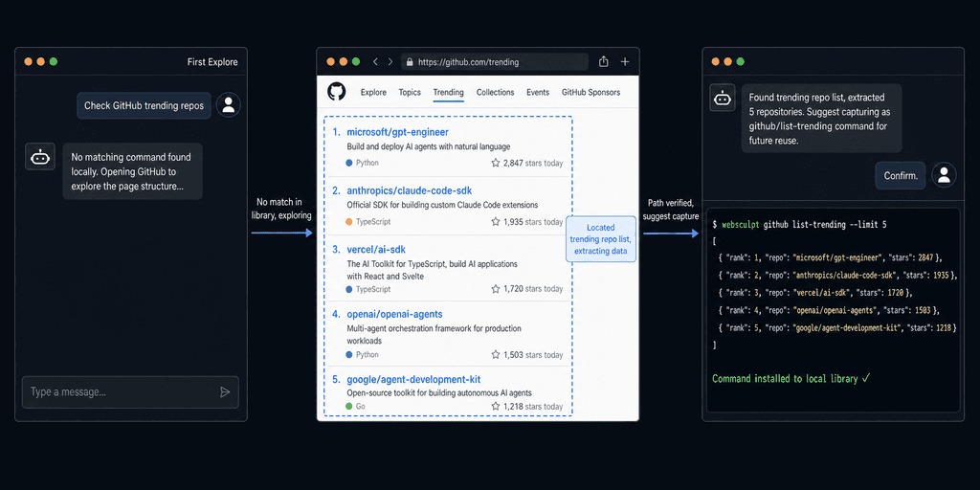Click yellow window button in browser window
This screenshot has height=490, width=980.
pos(344,61)
